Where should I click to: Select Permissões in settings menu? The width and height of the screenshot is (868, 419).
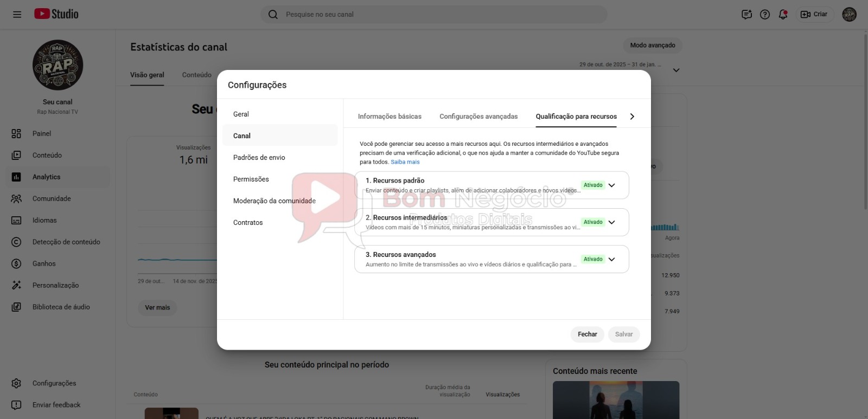point(251,179)
